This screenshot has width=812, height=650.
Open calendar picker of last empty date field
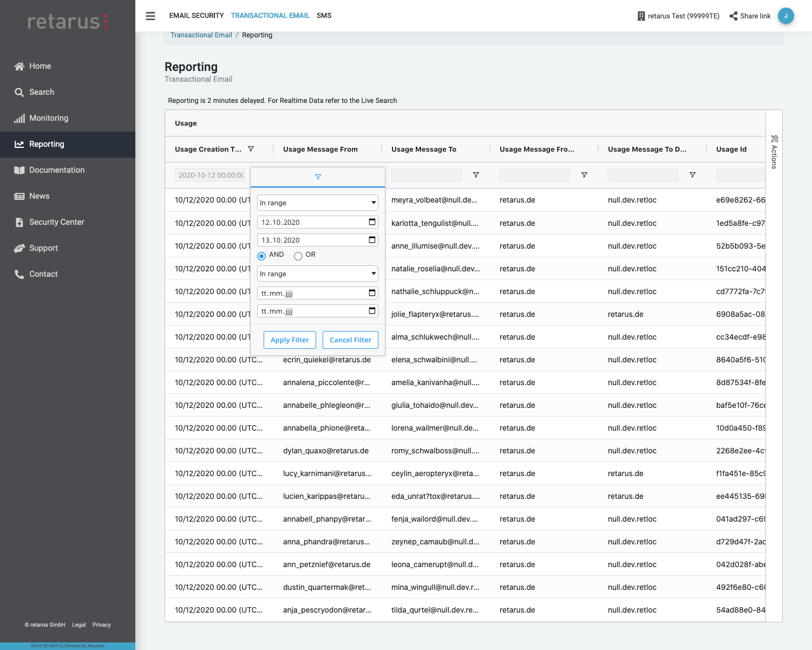tap(372, 311)
